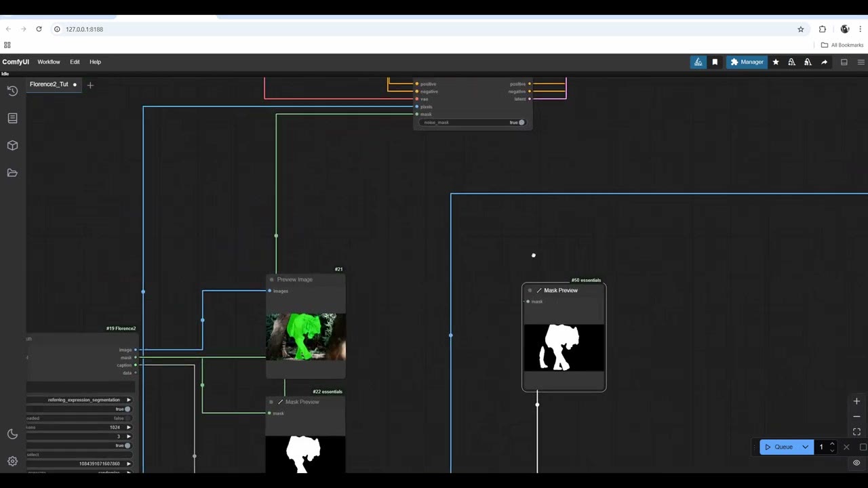
Task: Toggle the true switch above the select field
Action: pos(127,445)
